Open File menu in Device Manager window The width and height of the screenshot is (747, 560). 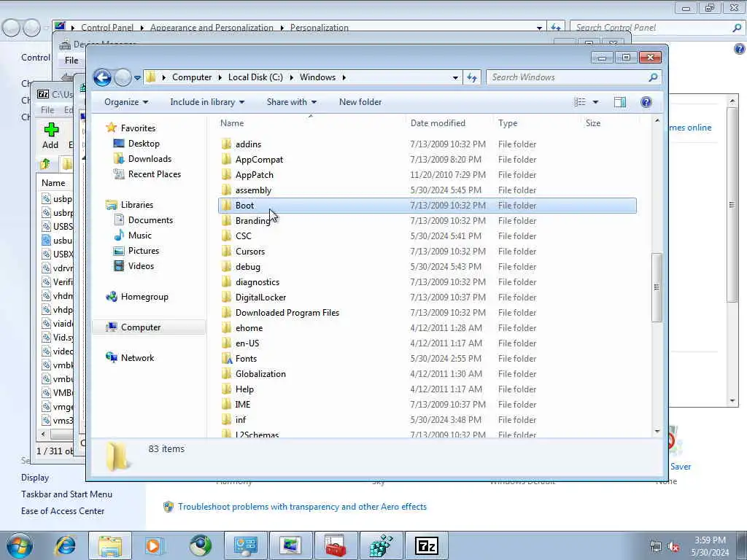[x=71, y=61]
